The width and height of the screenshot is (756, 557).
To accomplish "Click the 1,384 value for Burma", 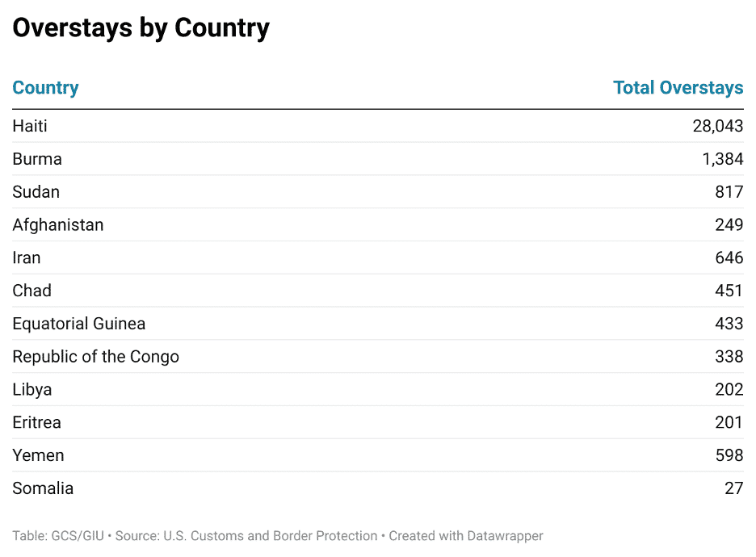I will (722, 159).
